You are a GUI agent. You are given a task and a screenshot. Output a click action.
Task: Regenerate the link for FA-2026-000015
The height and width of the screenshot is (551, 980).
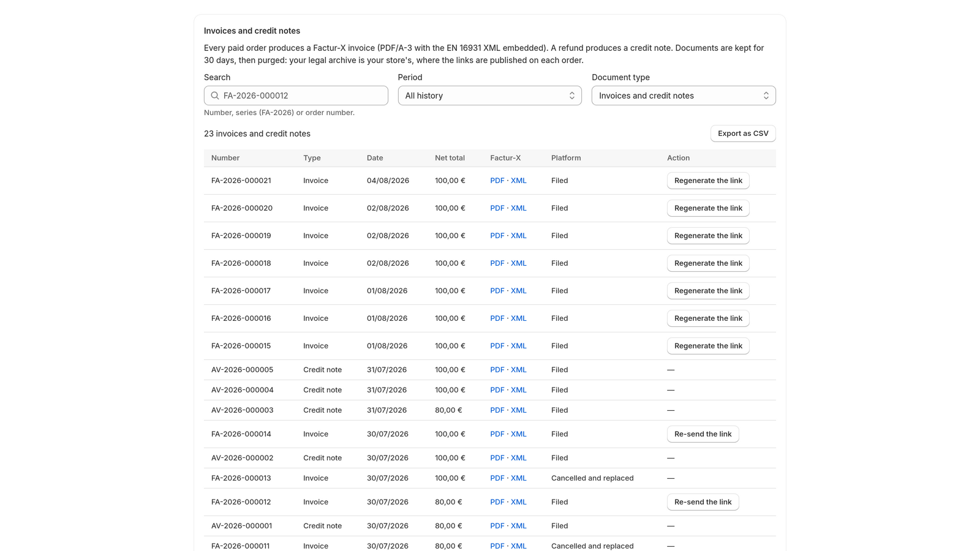point(708,346)
